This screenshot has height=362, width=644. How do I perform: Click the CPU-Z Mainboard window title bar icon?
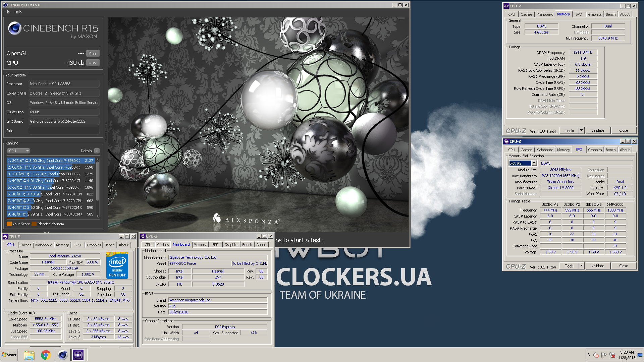click(x=143, y=236)
